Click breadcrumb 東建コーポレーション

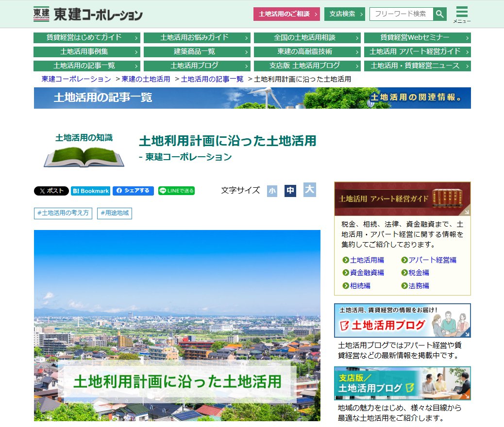(76, 79)
